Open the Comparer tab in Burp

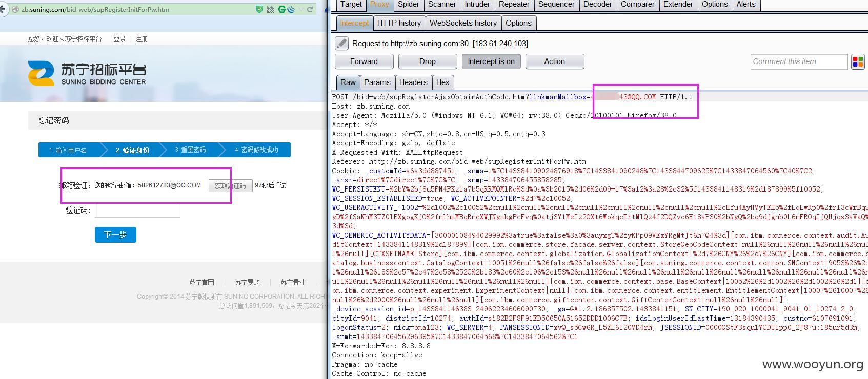click(638, 5)
